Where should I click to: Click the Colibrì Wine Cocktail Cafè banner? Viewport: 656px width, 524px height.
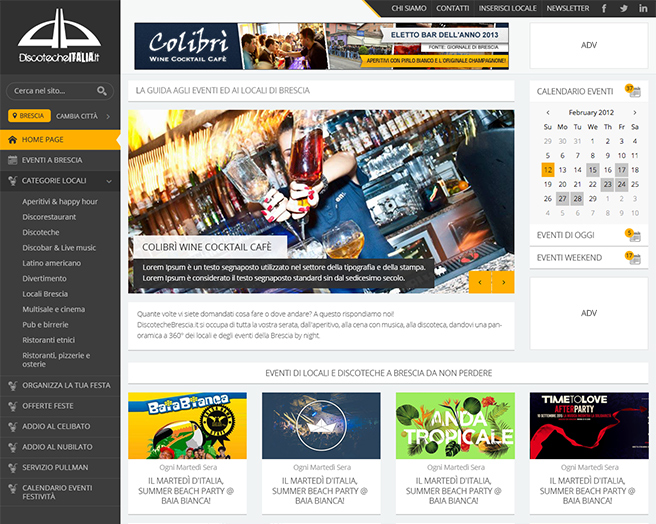coord(321,46)
